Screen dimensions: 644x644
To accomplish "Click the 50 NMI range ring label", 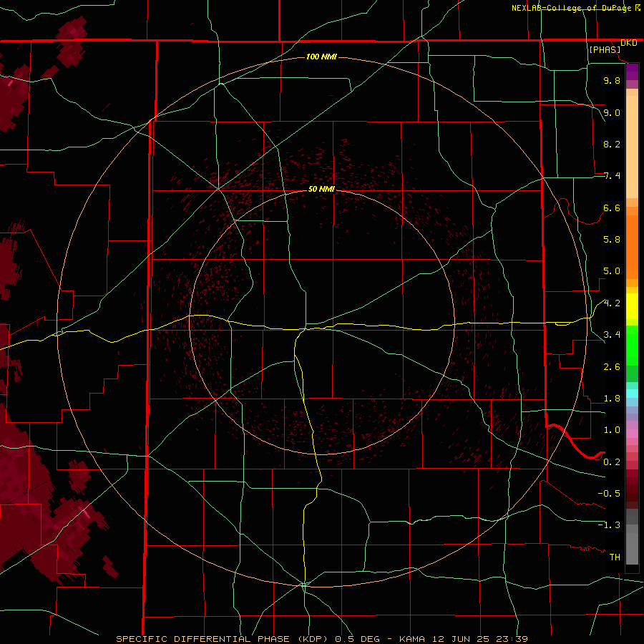I will pyautogui.click(x=321, y=189).
